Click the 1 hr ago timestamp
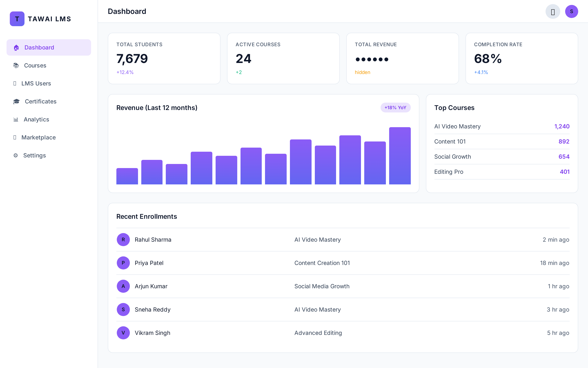Viewport: 588px width, 368px height. pos(558,286)
